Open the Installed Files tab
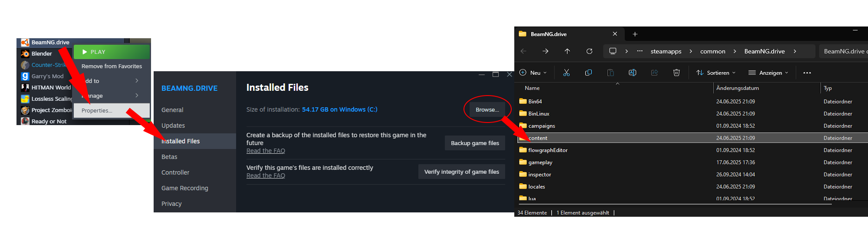Screen dimensions: 868x225 pos(195,141)
